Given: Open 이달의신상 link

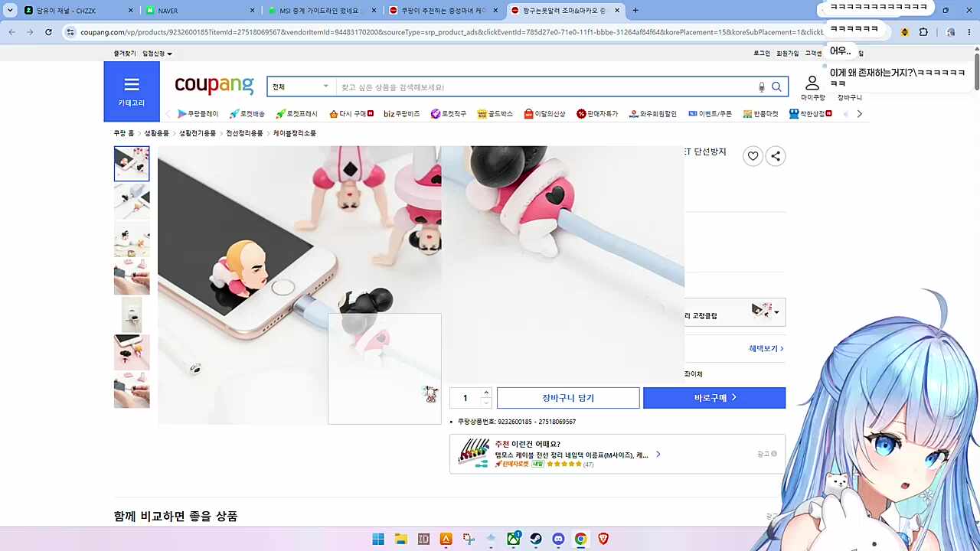Looking at the screenshot, I should point(545,114).
